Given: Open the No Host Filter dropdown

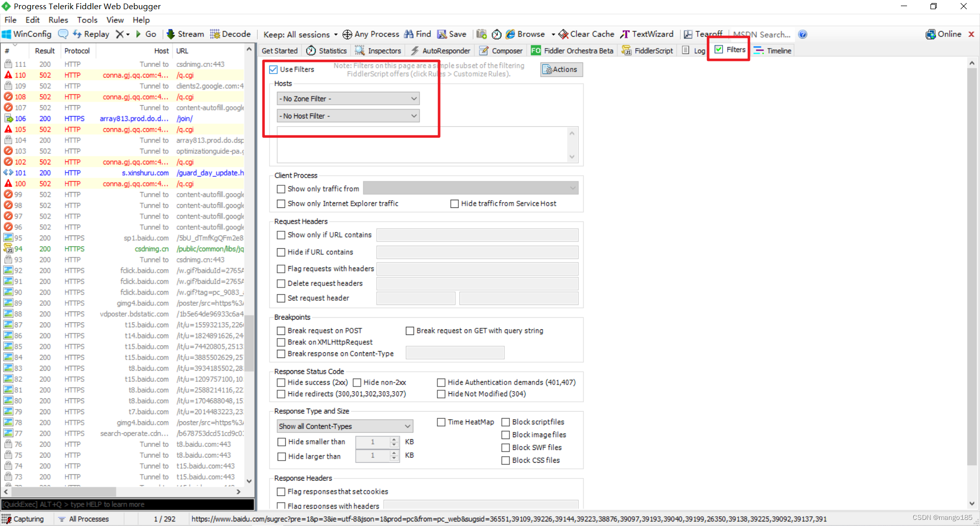Looking at the screenshot, I should (348, 116).
